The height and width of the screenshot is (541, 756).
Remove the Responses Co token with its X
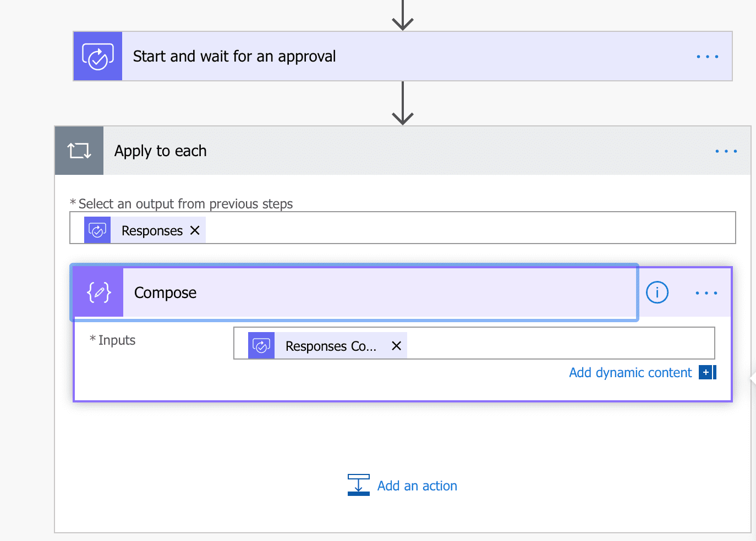coord(396,345)
